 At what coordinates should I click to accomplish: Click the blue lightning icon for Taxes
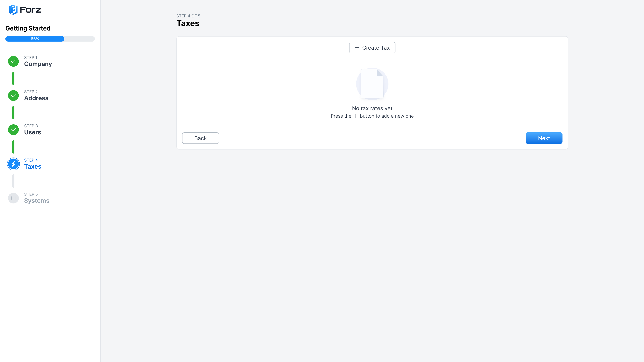[x=13, y=164]
